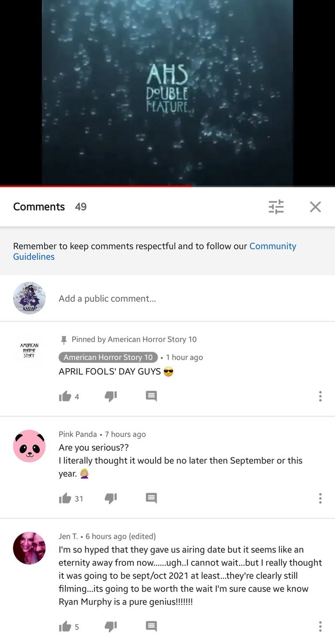Like Jen T.'s comment
This screenshot has width=335, height=644.
tap(65, 626)
